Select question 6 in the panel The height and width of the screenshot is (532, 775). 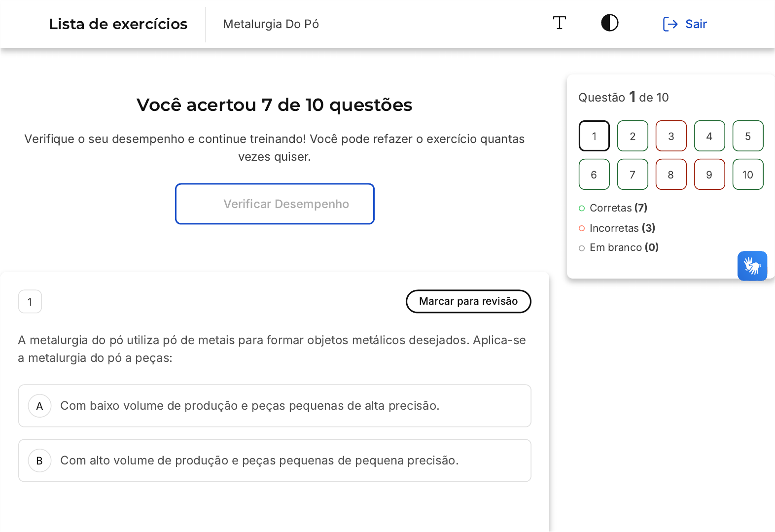pyautogui.click(x=594, y=175)
